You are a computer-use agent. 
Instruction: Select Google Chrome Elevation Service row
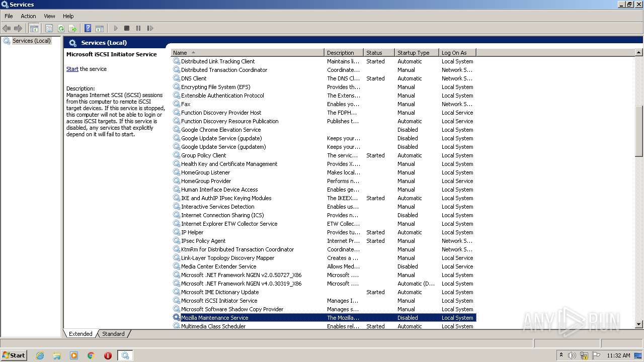click(x=324, y=130)
